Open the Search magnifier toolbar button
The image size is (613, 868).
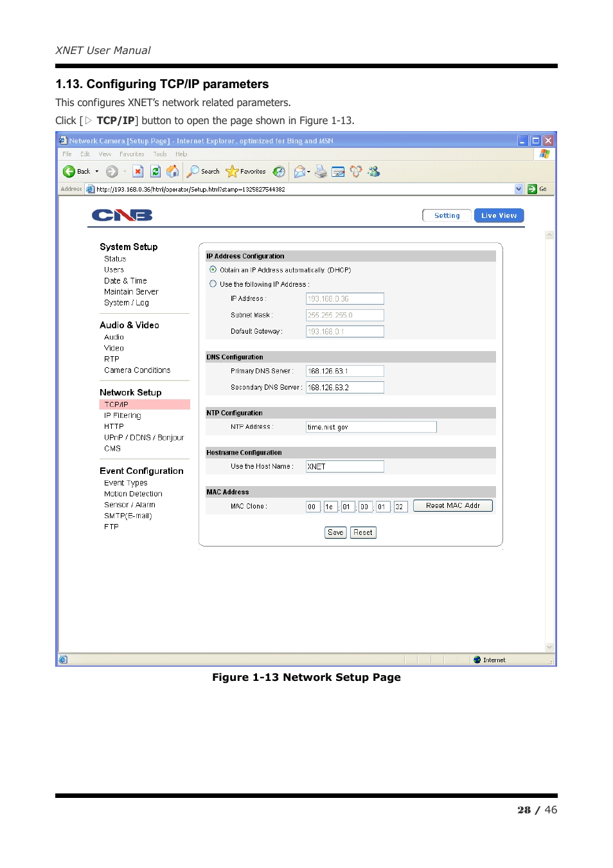[x=203, y=172]
